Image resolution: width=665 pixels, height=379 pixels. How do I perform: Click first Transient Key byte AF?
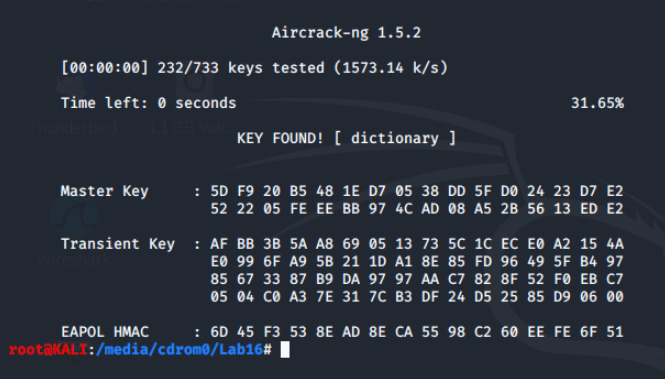219,244
